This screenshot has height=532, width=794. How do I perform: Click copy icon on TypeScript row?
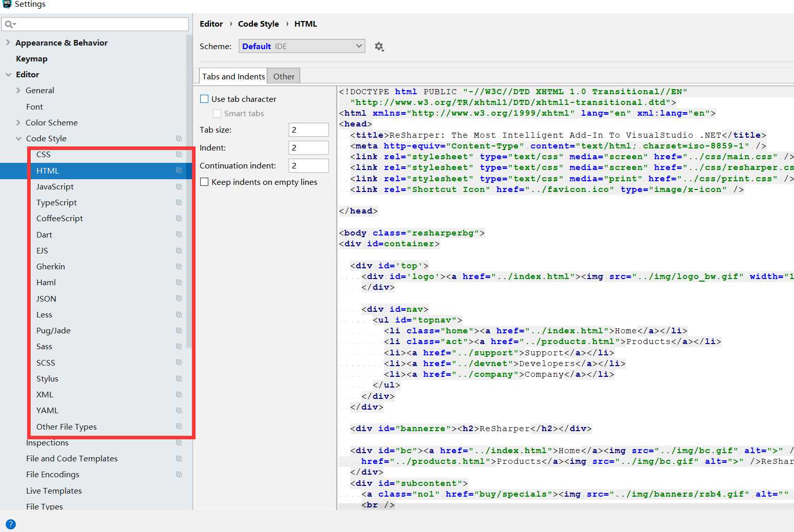point(179,202)
